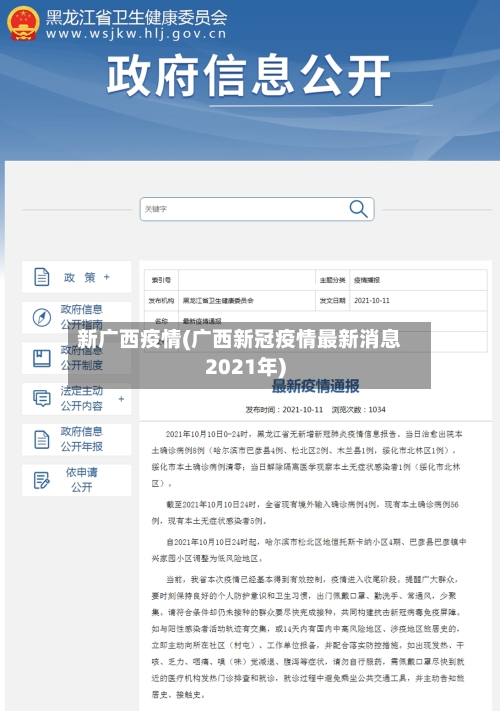Click the book icon for 政府信息公开制度

click(x=42, y=358)
